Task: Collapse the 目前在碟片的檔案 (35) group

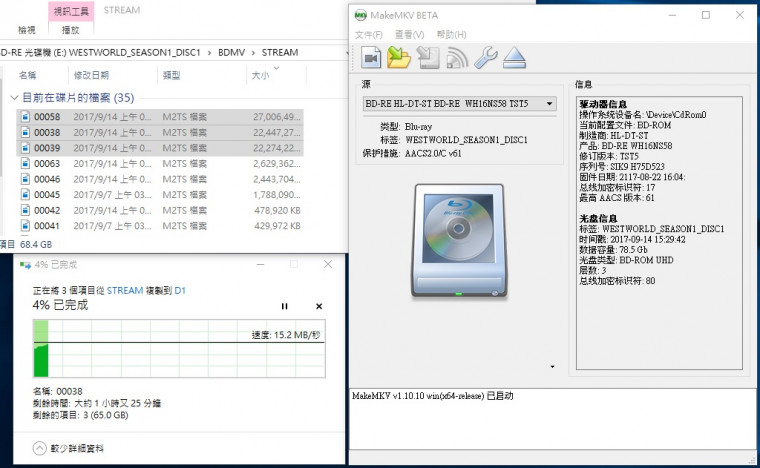Action: (x=14, y=98)
